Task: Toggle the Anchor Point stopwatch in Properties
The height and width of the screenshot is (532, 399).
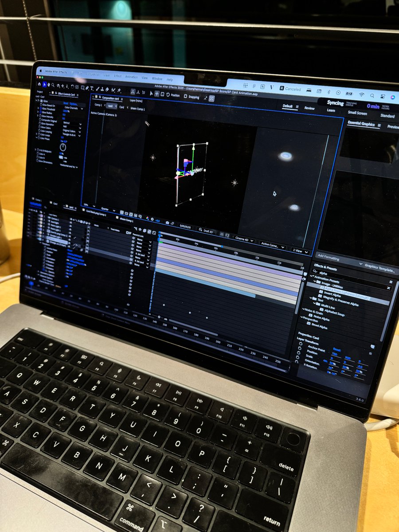Action: click(x=301, y=344)
